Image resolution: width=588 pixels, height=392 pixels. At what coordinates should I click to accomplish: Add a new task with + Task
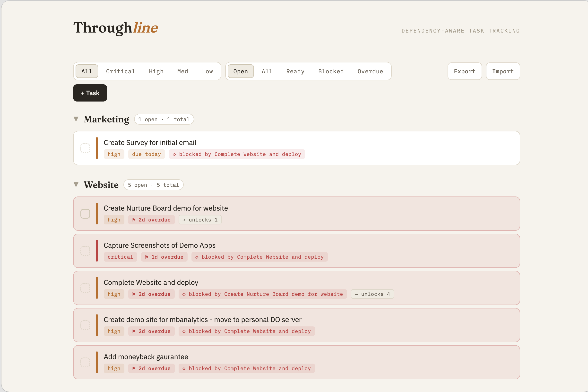[90, 93]
